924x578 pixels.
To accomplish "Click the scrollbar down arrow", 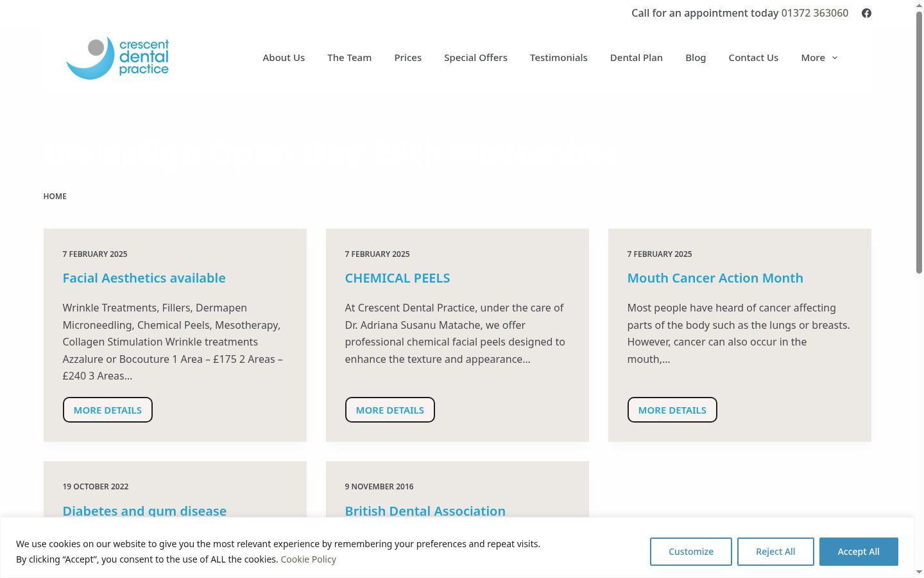I will (x=919, y=572).
